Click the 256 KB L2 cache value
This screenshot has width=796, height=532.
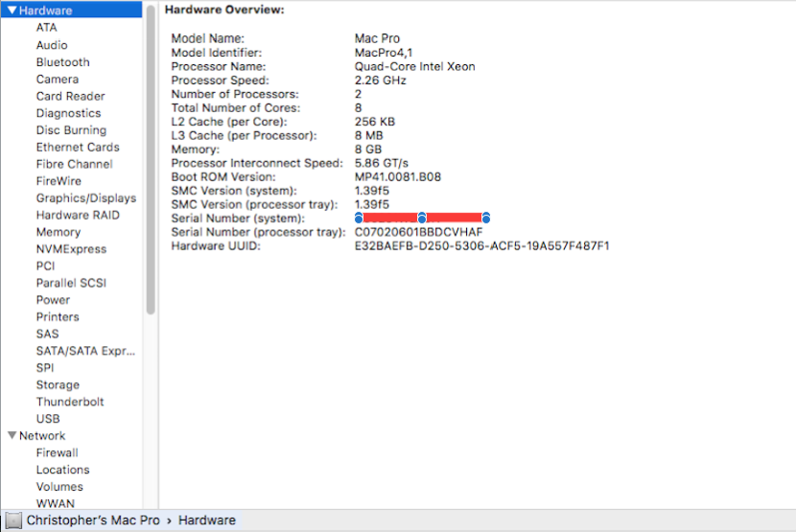pyautogui.click(x=375, y=122)
